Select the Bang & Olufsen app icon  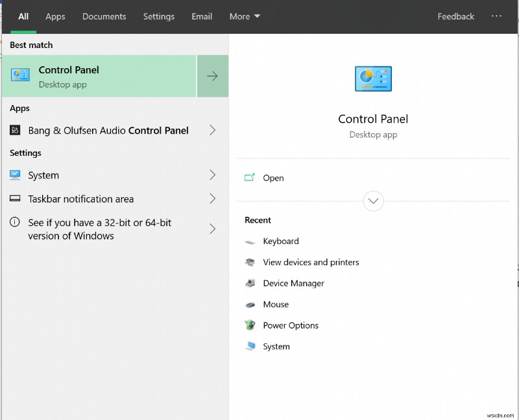click(x=15, y=130)
